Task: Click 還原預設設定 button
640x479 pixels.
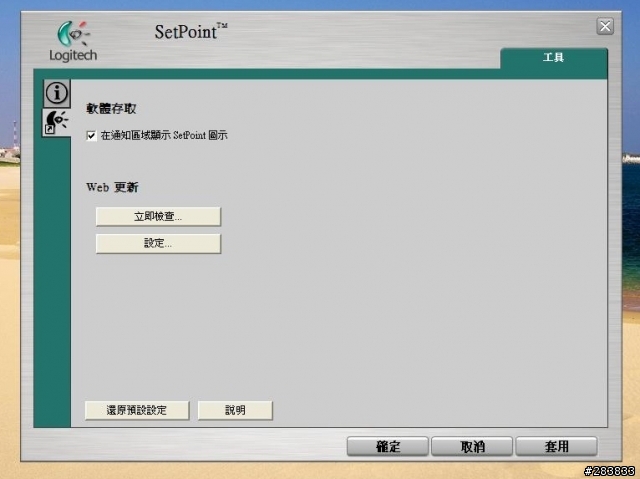Action: (x=137, y=410)
